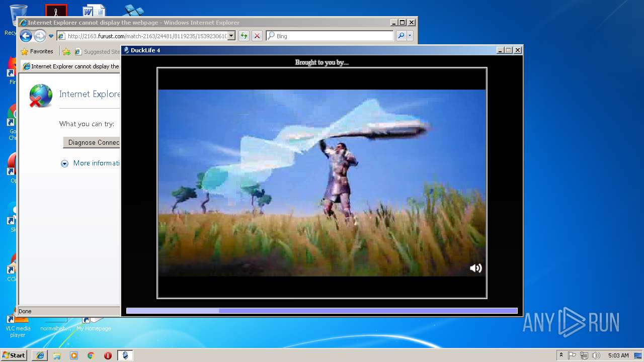Click the Diagnose Connection Problems button
The image size is (644, 362).
tap(92, 142)
